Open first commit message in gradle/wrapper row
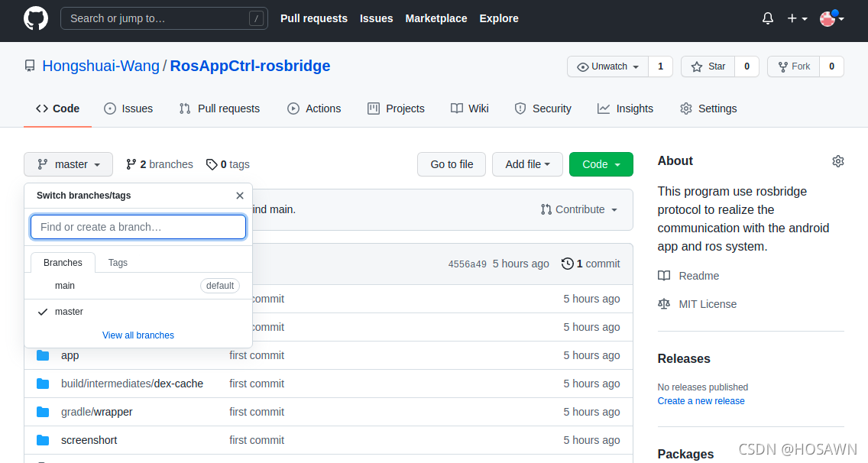The width and height of the screenshot is (868, 463). point(257,412)
